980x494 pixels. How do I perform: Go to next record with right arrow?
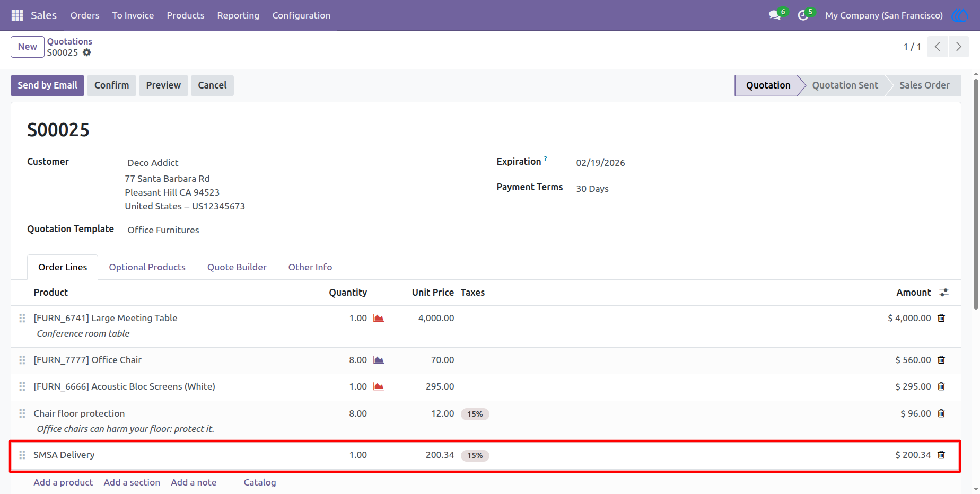959,47
